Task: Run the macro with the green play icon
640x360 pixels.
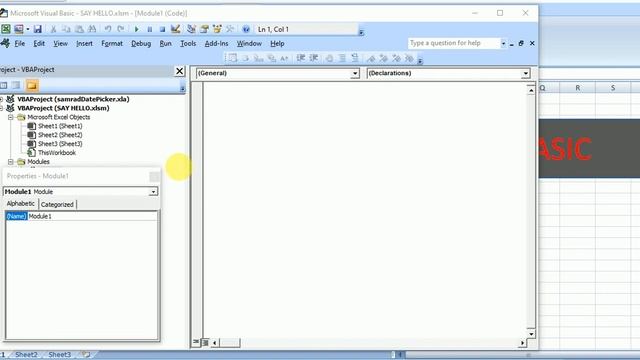Action: (137, 29)
